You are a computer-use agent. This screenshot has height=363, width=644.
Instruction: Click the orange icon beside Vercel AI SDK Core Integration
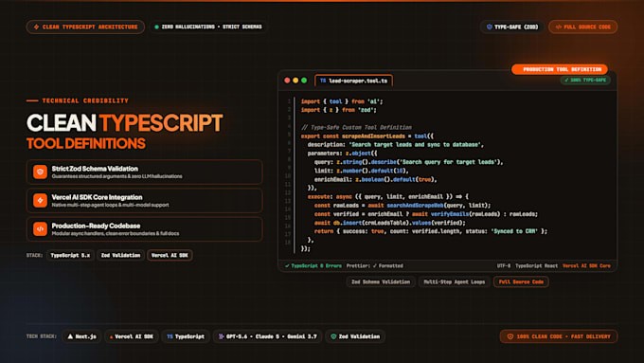coord(40,201)
